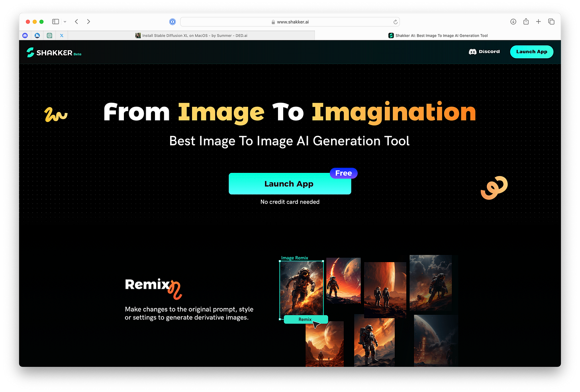Open the sidebar options dropdown chevron
Screen dimensions: 580x392
(x=65, y=22)
